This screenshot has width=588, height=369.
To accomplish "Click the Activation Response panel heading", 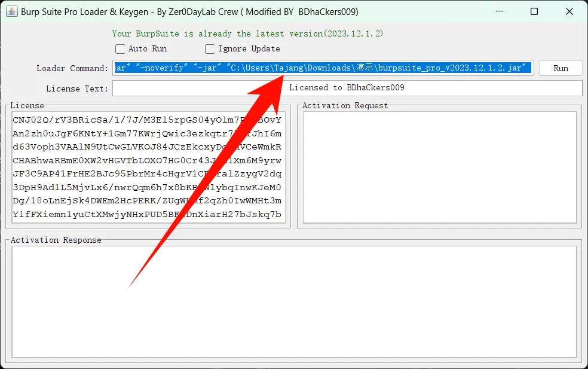I will [56, 240].
